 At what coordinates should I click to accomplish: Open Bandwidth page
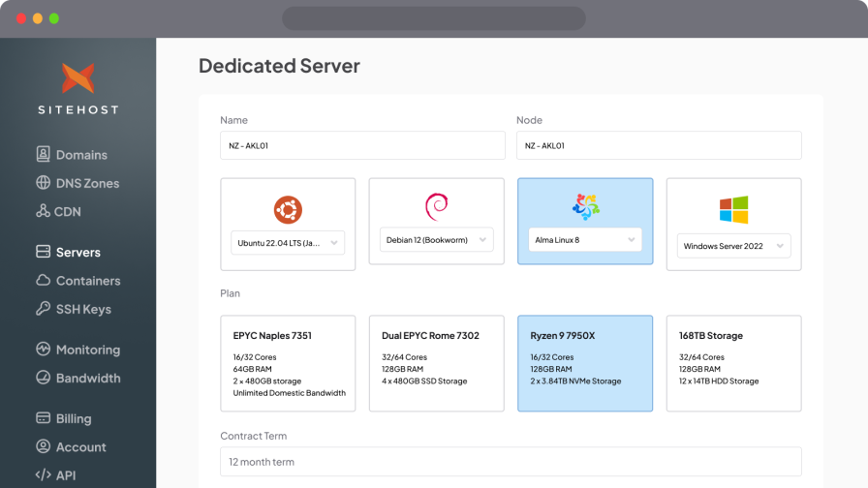pos(88,378)
